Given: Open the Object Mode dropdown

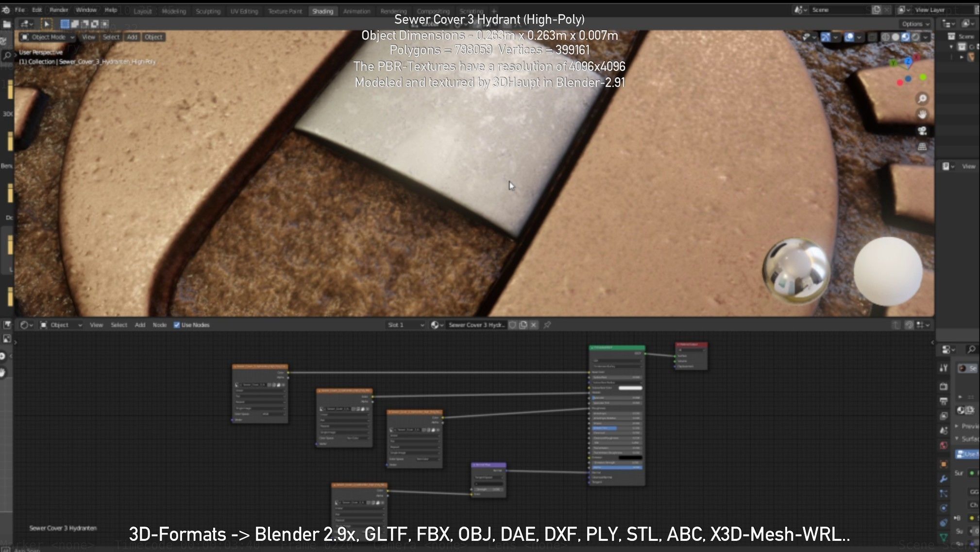Looking at the screenshot, I should tap(48, 37).
